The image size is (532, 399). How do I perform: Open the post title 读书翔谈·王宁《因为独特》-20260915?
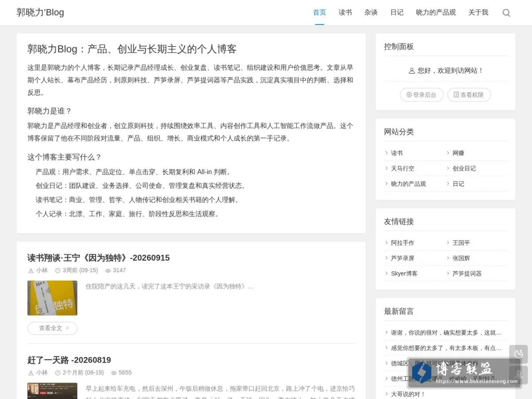98,258
